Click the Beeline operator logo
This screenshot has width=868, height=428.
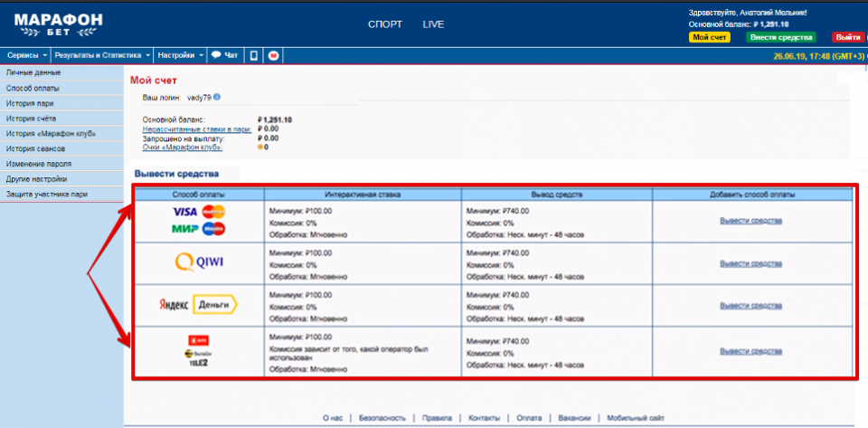coord(199,353)
